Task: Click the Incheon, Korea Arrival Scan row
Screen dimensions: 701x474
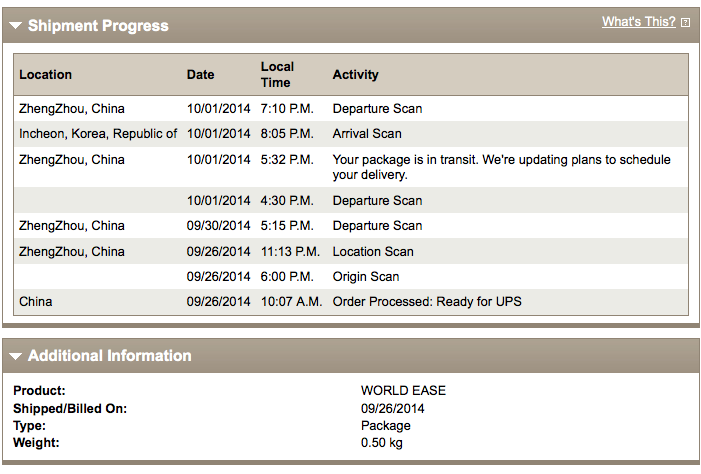Action: click(x=351, y=134)
